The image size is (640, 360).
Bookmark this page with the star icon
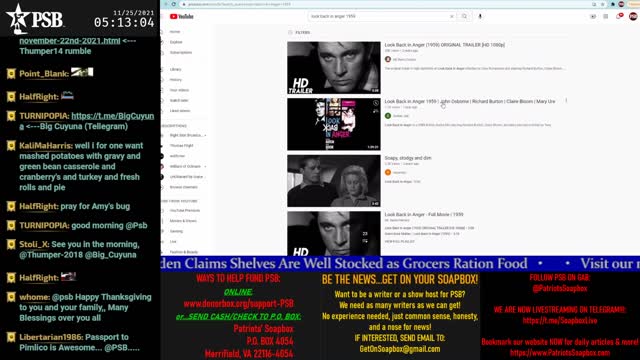coord(602,4)
